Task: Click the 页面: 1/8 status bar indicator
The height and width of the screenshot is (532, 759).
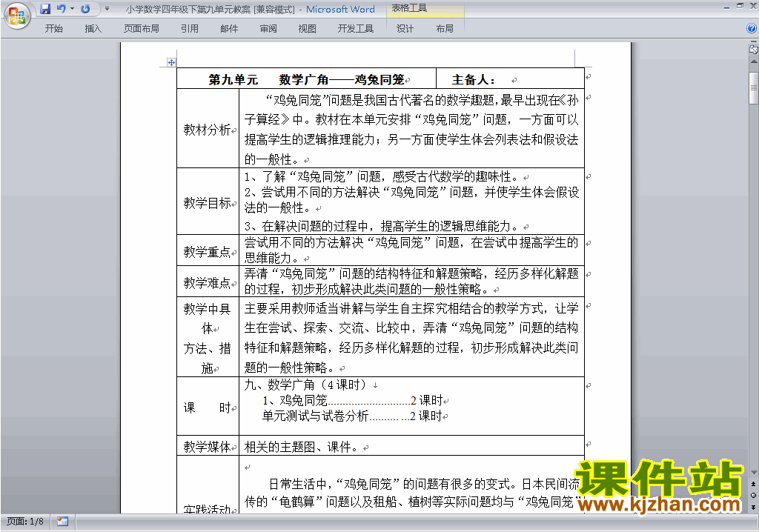Action: pyautogui.click(x=25, y=522)
